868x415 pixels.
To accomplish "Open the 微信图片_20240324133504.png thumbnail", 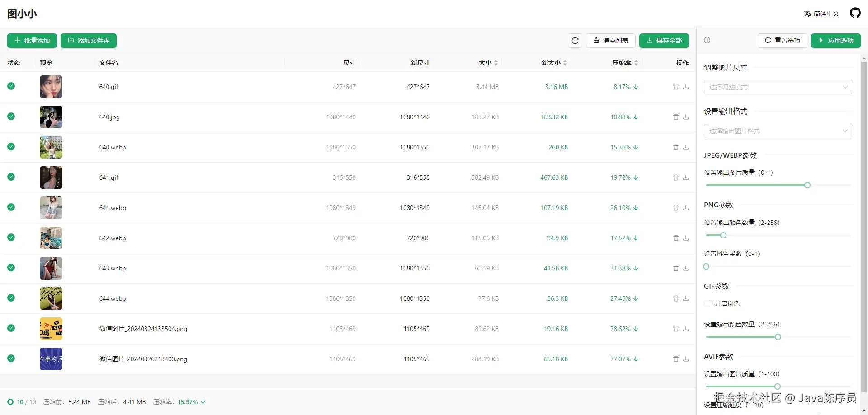I will pos(51,329).
